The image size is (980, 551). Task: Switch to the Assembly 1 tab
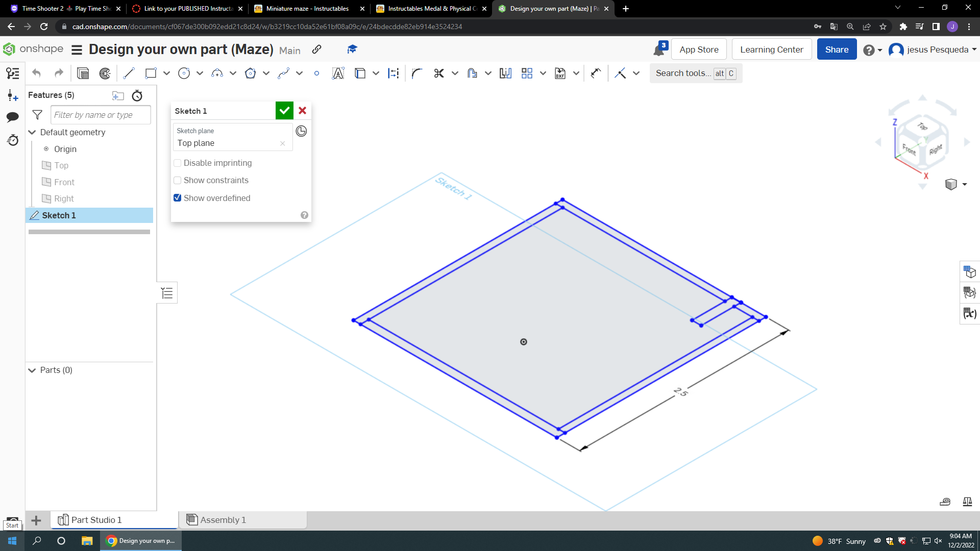[223, 520]
